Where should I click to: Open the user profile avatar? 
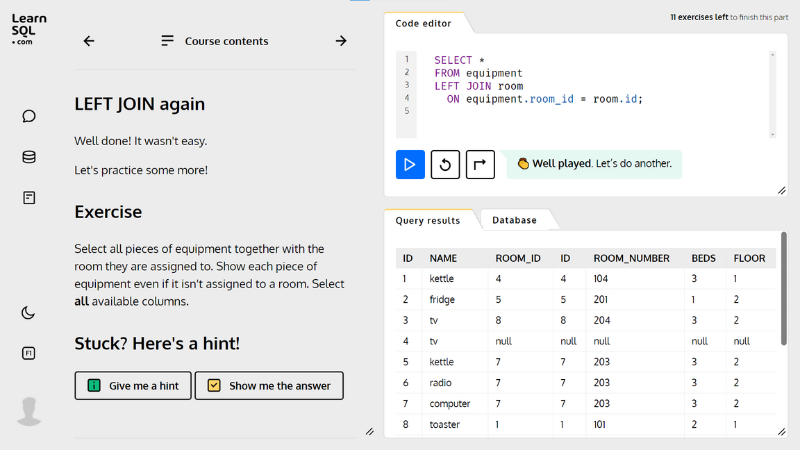tap(29, 411)
